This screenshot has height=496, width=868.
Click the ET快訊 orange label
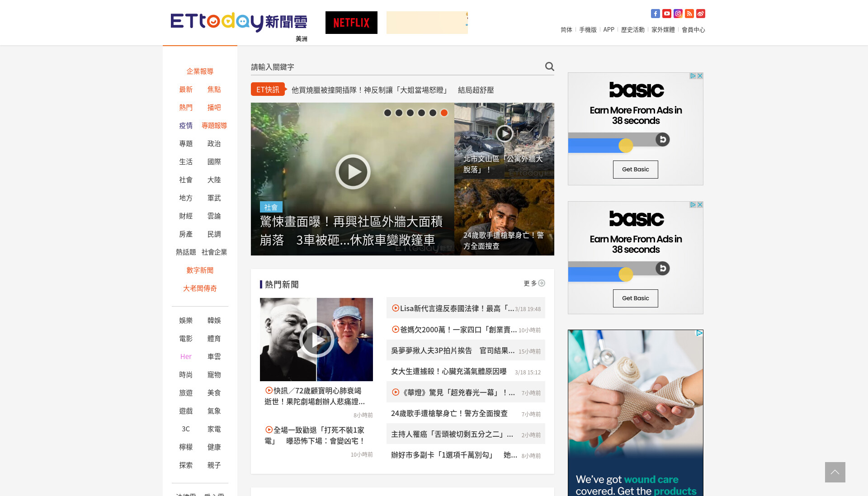(268, 90)
